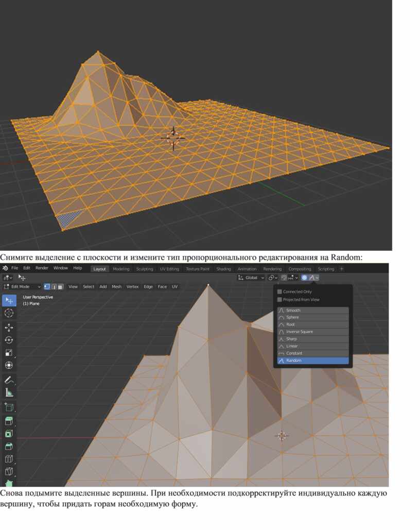Choose the Sharp falloff option

coord(313,339)
